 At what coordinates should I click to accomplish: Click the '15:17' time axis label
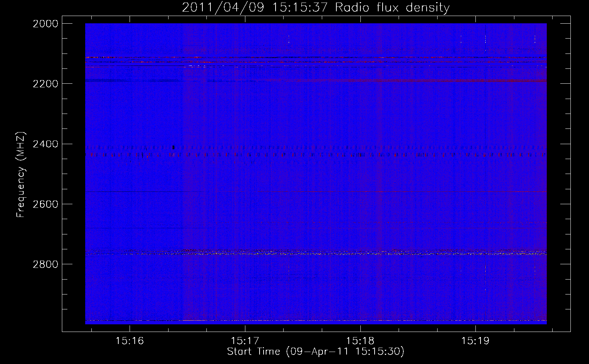(245, 341)
